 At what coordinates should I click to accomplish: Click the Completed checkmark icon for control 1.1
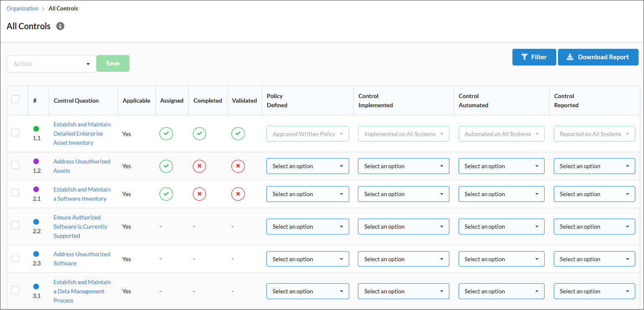[x=199, y=134]
